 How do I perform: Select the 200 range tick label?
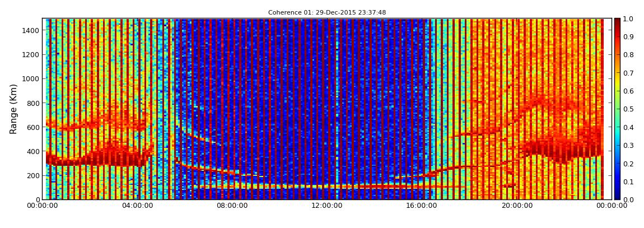tap(32, 175)
